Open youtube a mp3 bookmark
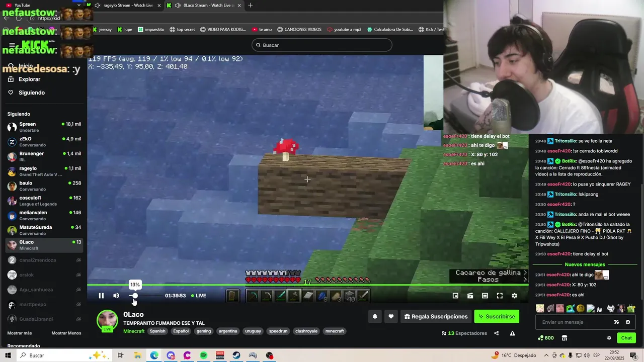The image size is (644, 362). [344, 30]
